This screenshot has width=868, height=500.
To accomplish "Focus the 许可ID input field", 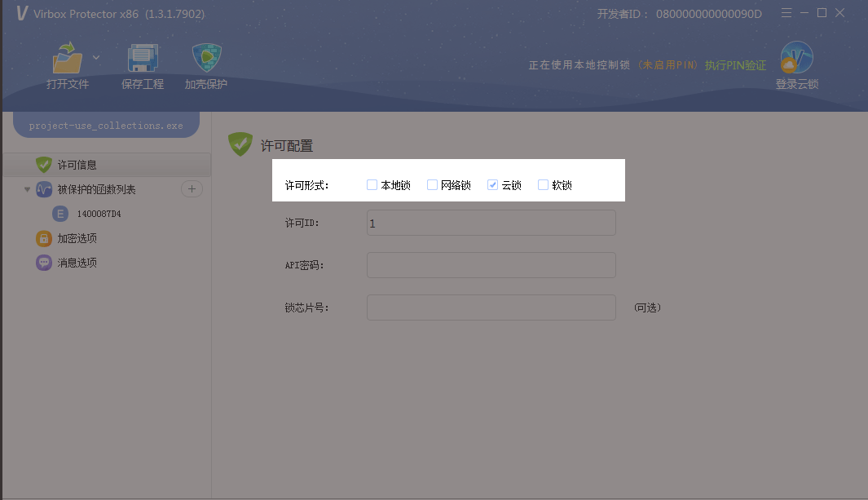I will point(491,223).
